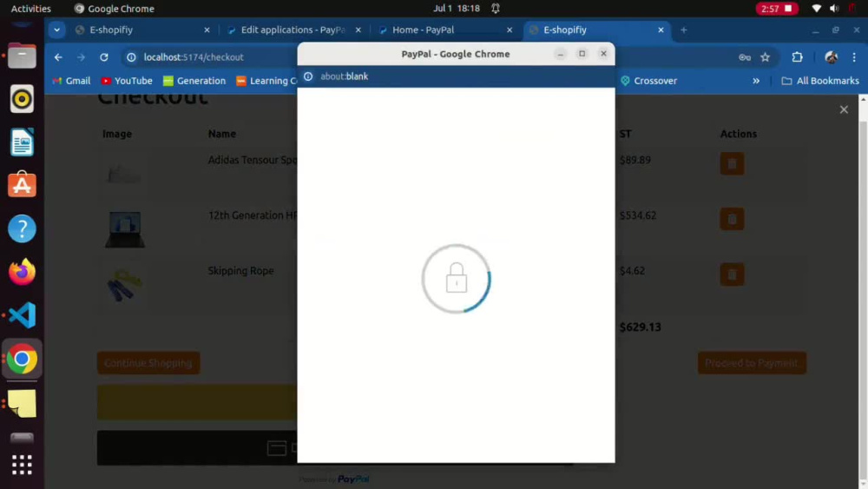The height and width of the screenshot is (489, 868).
Task: Delete the Skipping Rope item
Action: click(x=732, y=274)
